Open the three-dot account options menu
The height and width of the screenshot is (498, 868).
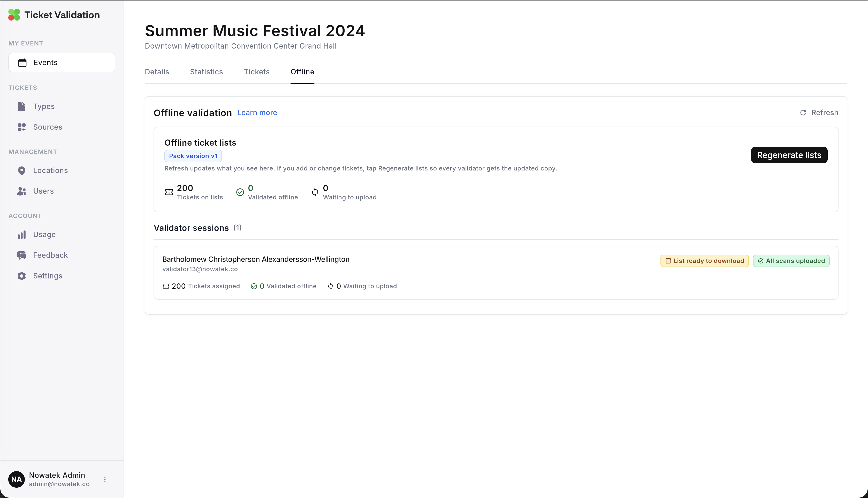click(x=105, y=479)
